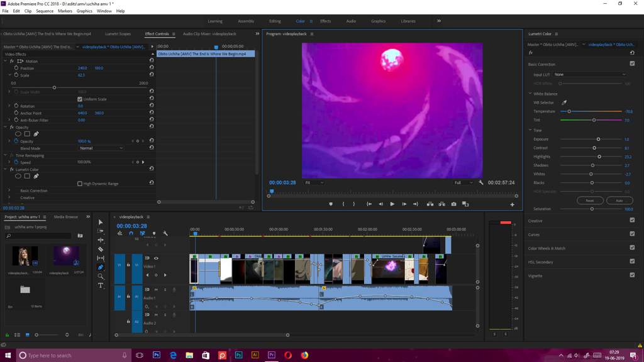Click the Temperature slider
This screenshot has width=644, height=362.
coord(591,111)
